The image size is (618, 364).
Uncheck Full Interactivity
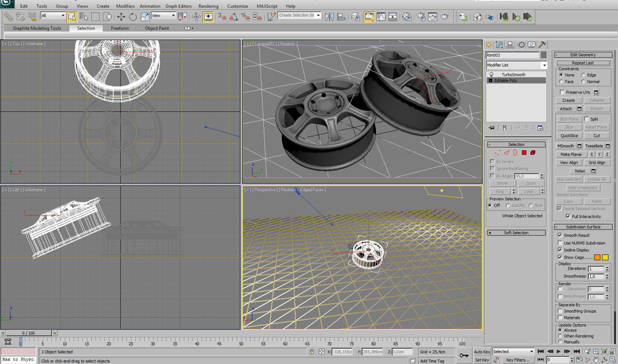pyautogui.click(x=567, y=216)
